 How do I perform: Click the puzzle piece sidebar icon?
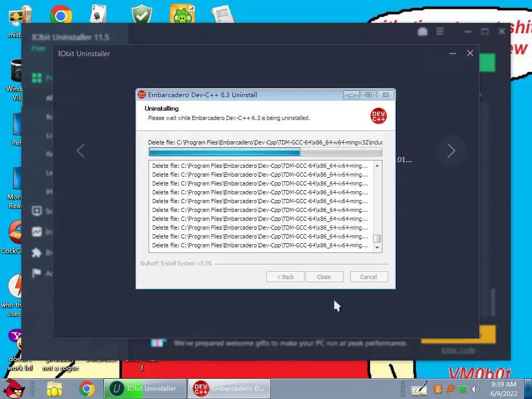(x=37, y=252)
